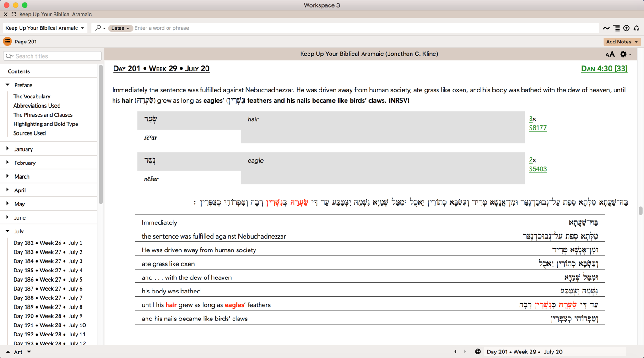
Task: Expand the March section
Action: point(8,176)
